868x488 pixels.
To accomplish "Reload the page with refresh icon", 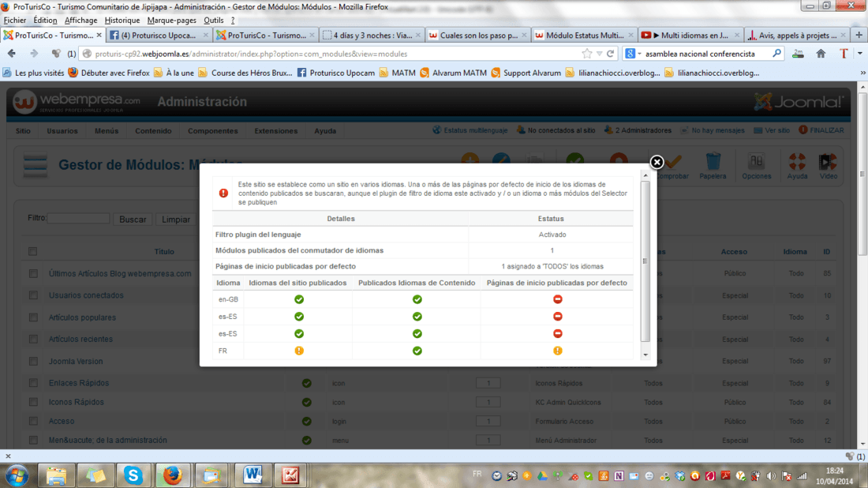I will 611,54.
